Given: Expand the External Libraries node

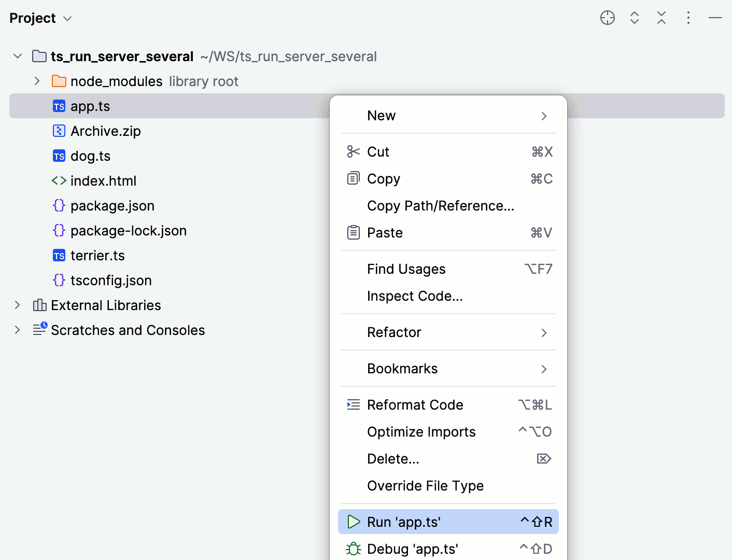Looking at the screenshot, I should [17, 305].
